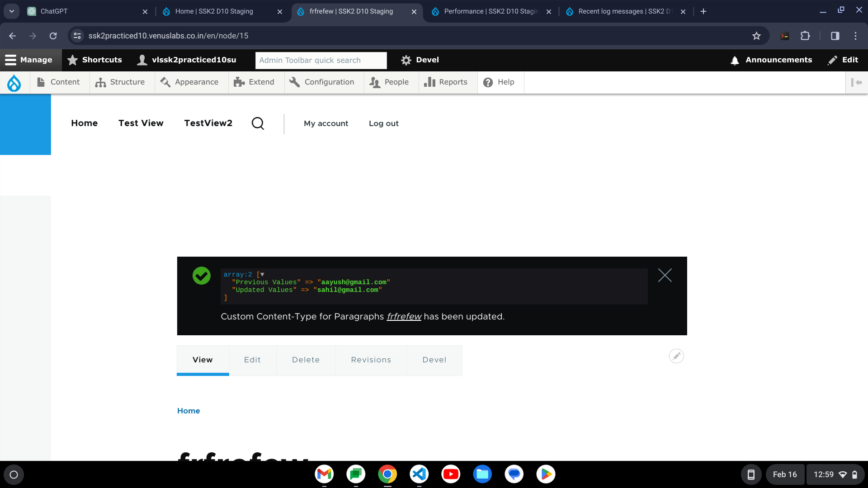Click the Drupal logo home icon

click(14, 83)
